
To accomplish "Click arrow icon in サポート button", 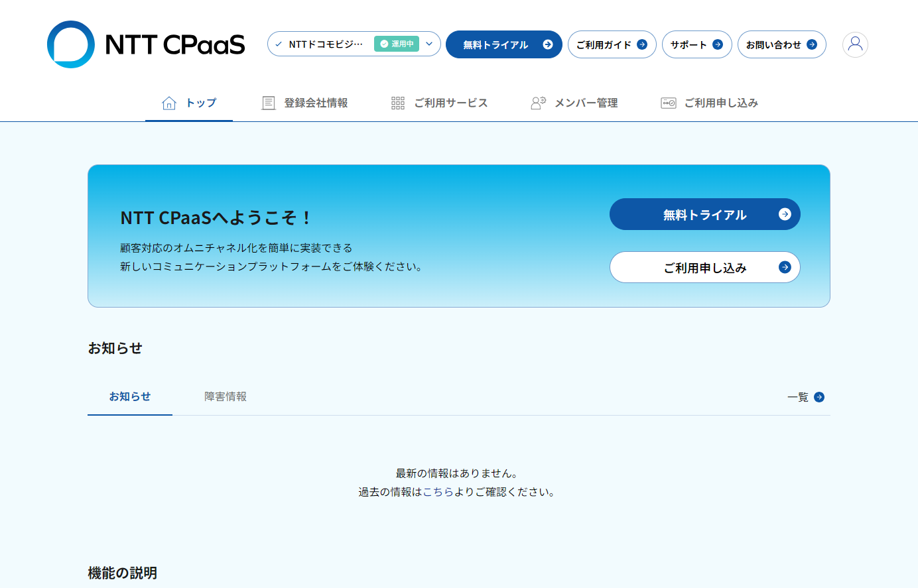I will pos(718,44).
